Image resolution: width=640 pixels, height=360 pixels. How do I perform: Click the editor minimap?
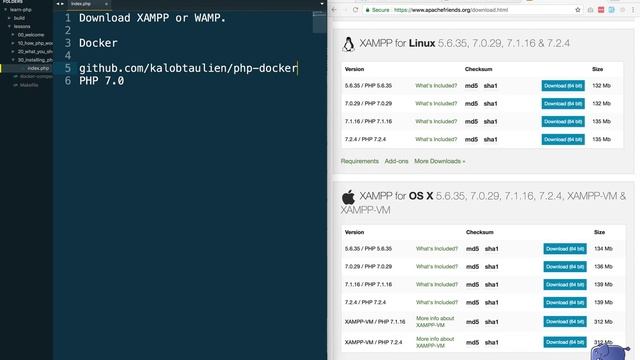319,22
